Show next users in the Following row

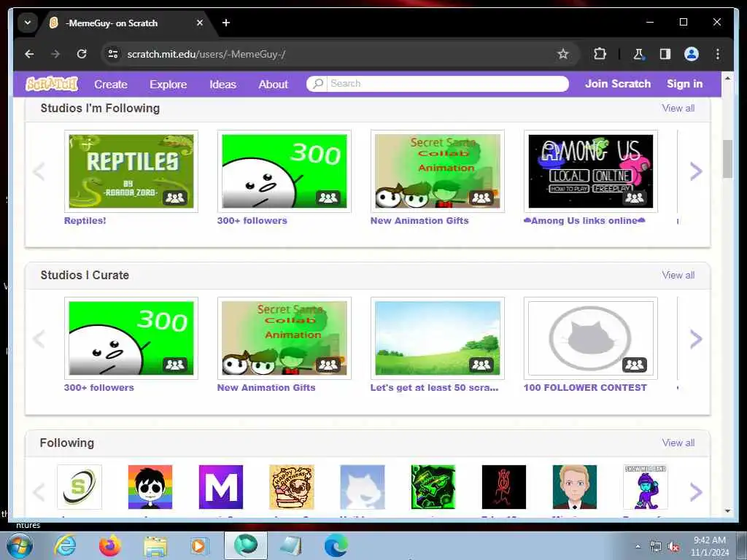696,492
